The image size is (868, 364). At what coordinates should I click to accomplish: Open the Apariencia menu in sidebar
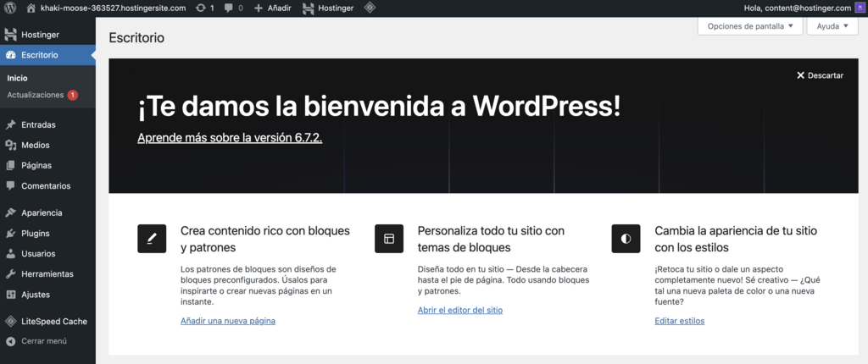41,213
